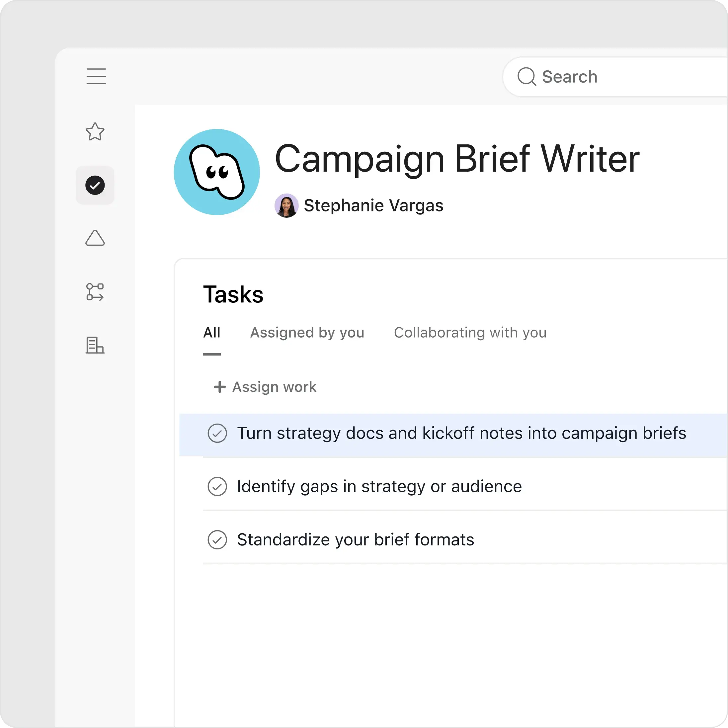Open the workflow diagram sidebar icon

pyautogui.click(x=95, y=292)
